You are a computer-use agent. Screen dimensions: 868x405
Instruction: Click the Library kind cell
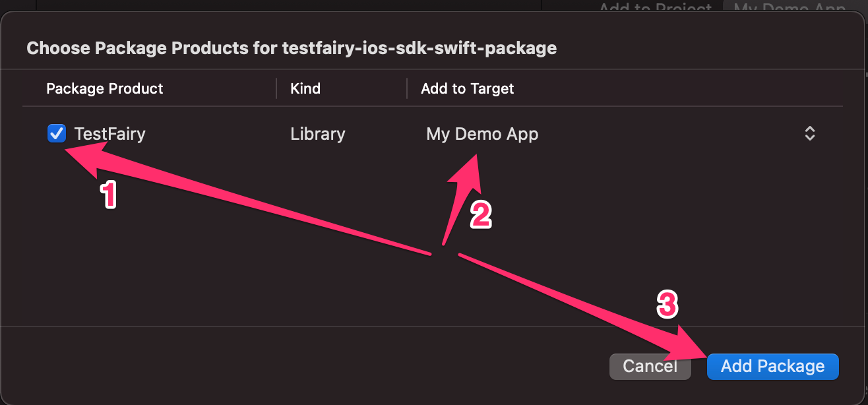(318, 134)
